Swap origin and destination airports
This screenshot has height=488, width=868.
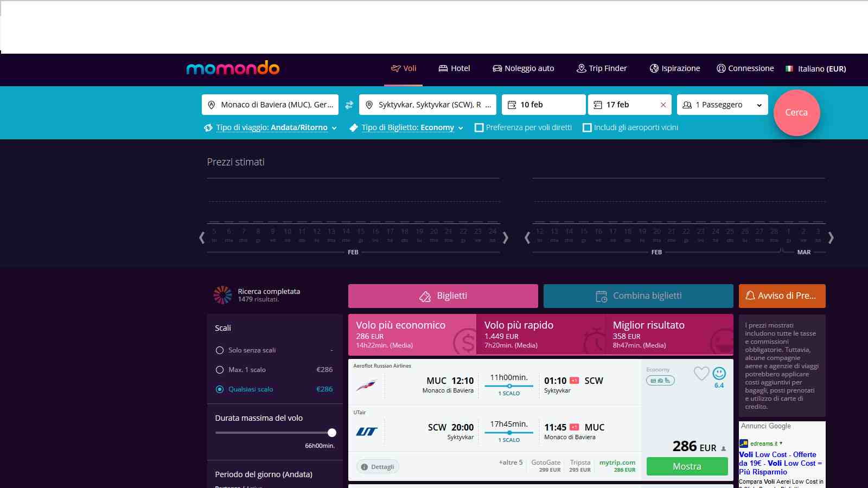(349, 105)
